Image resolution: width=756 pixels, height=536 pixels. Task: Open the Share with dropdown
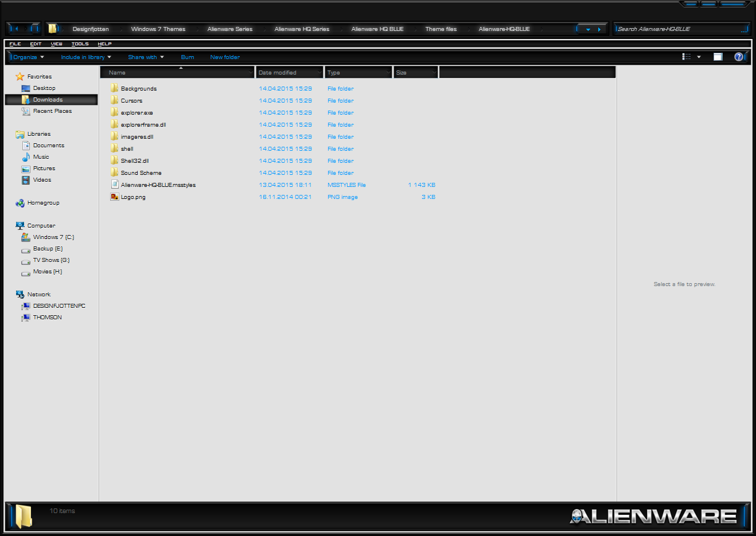(146, 57)
